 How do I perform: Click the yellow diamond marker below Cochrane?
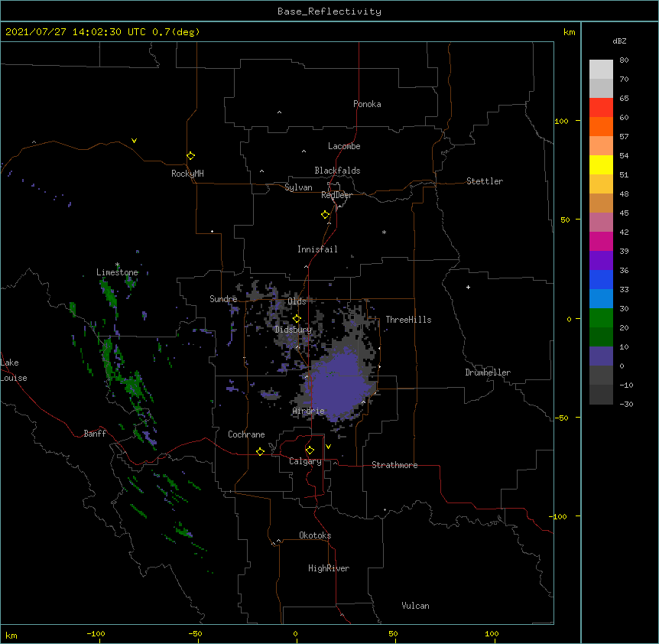coord(260,451)
